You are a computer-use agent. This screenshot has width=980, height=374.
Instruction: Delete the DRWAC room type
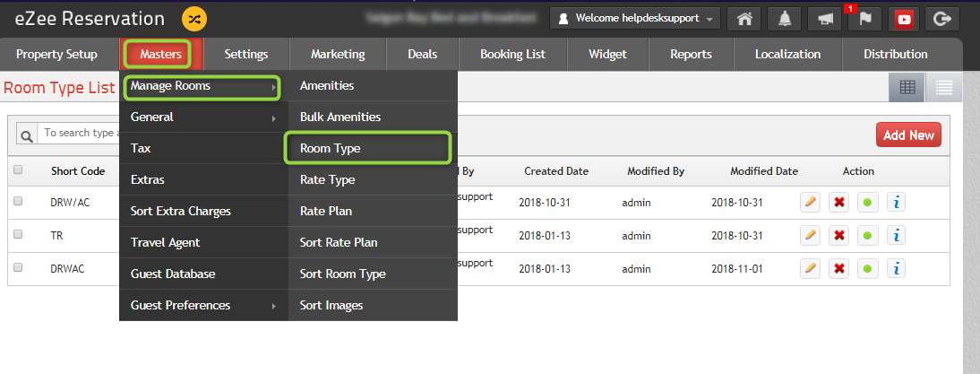click(839, 269)
